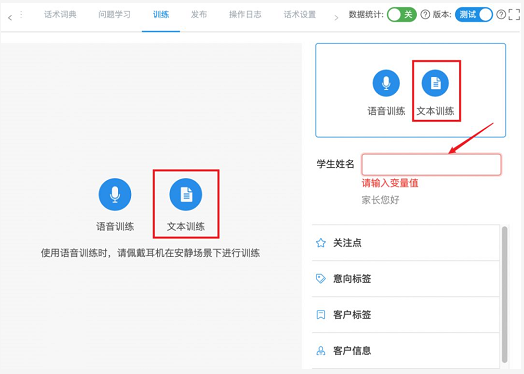Start voice training with large microphone icon
The width and height of the screenshot is (524, 374).
115,194
